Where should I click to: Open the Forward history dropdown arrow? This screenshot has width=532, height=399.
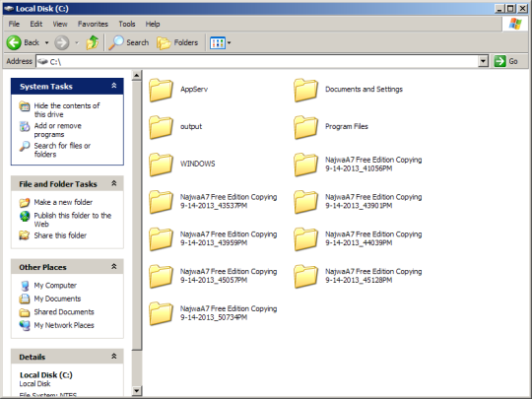[x=77, y=42]
